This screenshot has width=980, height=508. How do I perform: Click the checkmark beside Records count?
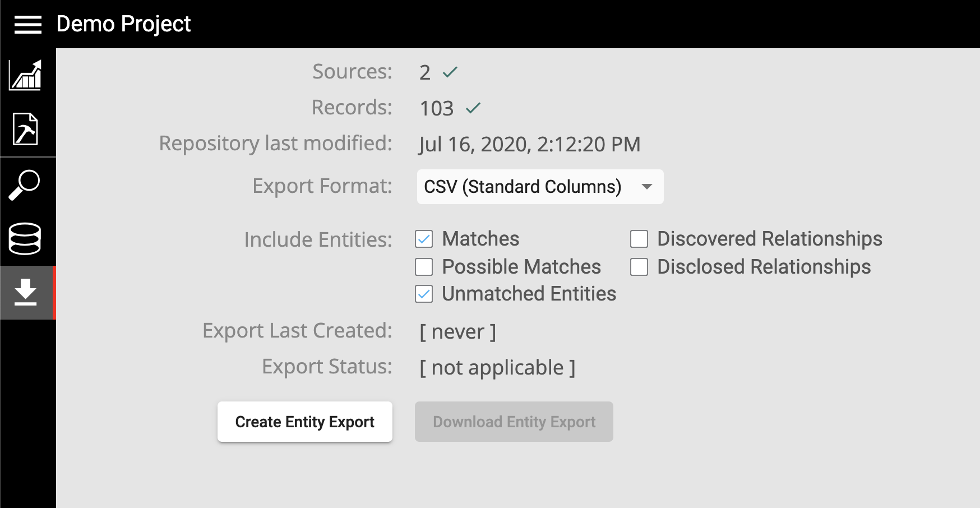tap(473, 108)
